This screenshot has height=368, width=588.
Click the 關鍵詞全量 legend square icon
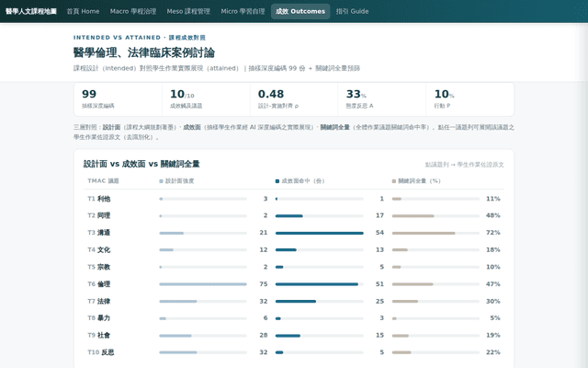(394, 181)
